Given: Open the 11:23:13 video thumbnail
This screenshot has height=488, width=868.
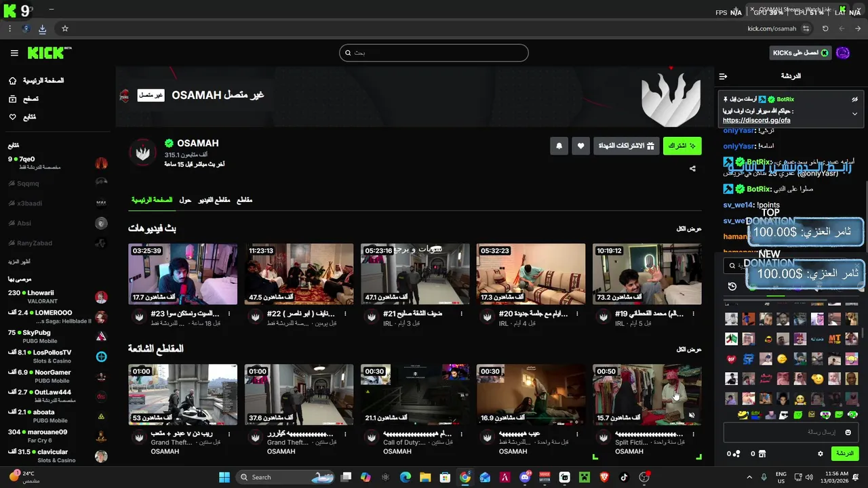Looking at the screenshot, I should coord(299,274).
